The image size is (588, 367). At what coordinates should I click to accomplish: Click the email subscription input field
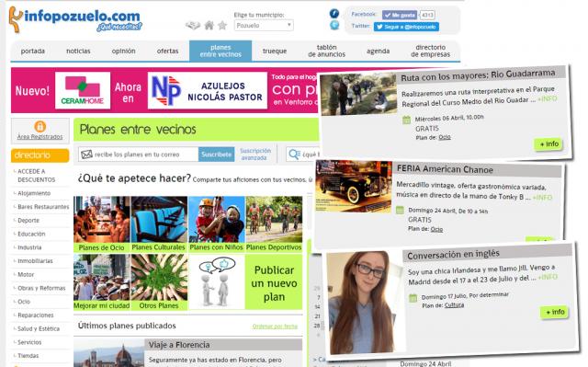click(138, 155)
